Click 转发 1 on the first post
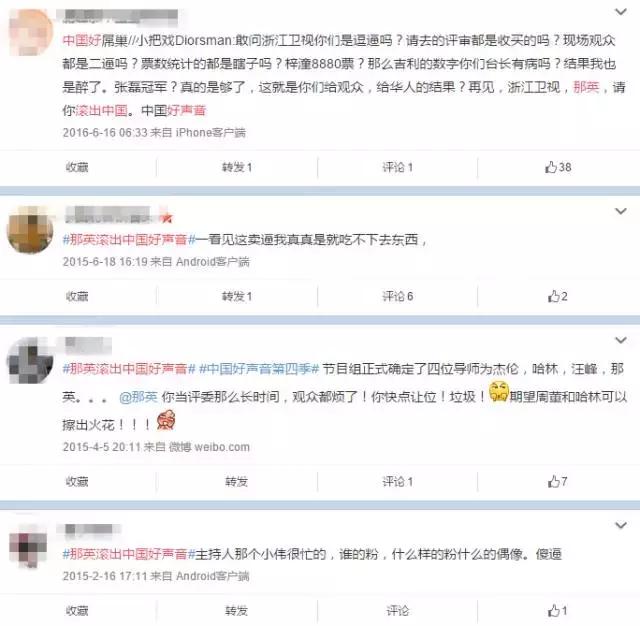Image resolution: width=640 pixels, height=626 pixels. coord(237,167)
